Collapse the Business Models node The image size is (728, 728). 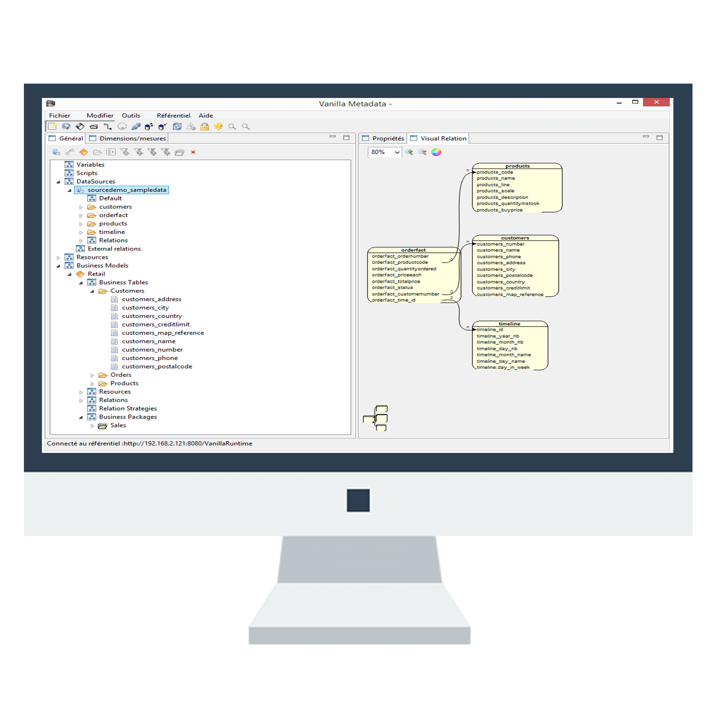[58, 266]
